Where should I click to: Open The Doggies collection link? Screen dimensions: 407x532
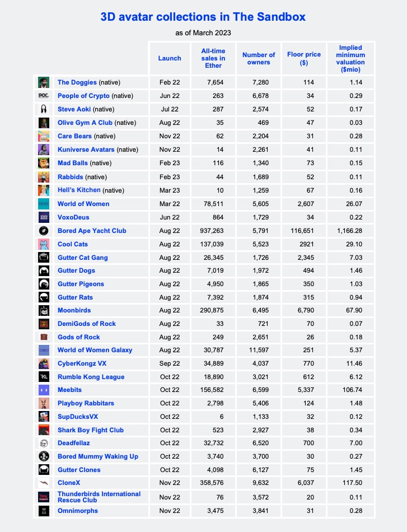click(x=77, y=82)
